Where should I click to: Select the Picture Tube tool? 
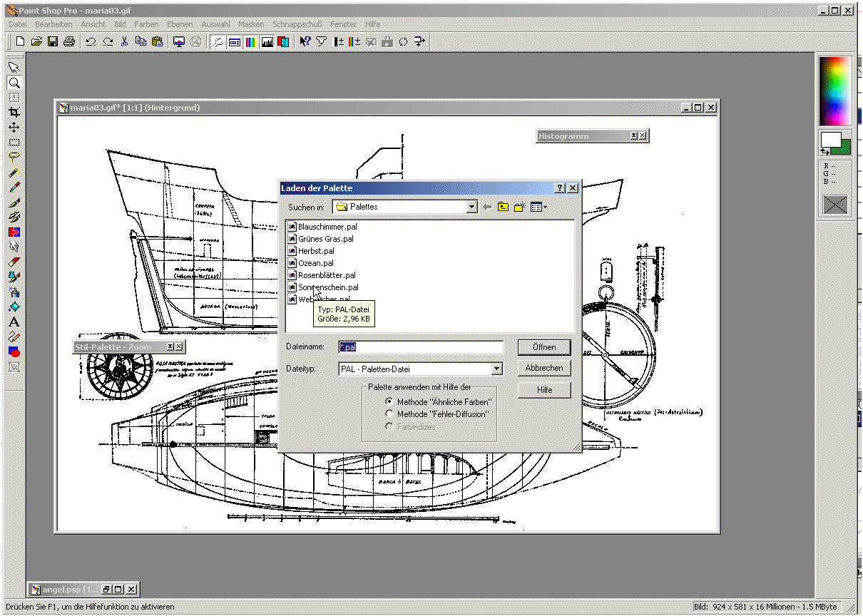coord(14,277)
